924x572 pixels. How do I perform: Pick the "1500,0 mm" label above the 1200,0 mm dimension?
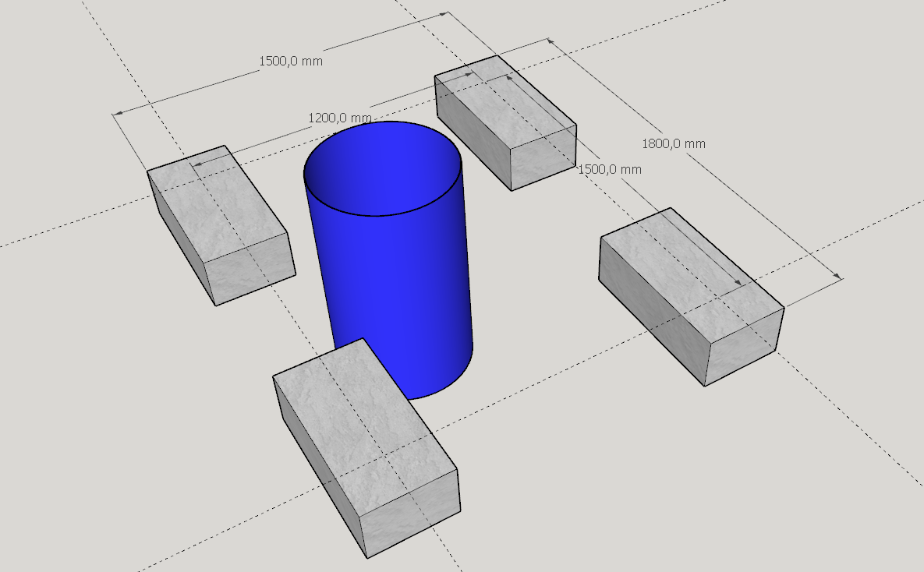pos(291,61)
